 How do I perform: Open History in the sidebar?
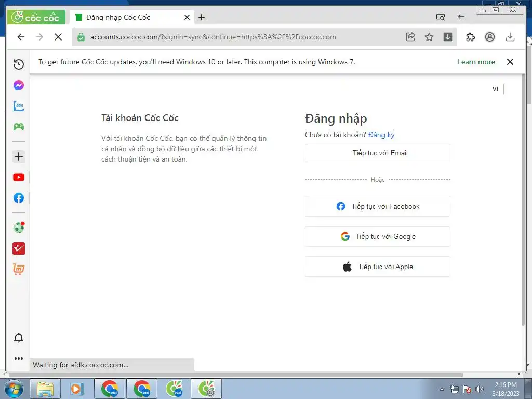[x=19, y=64]
